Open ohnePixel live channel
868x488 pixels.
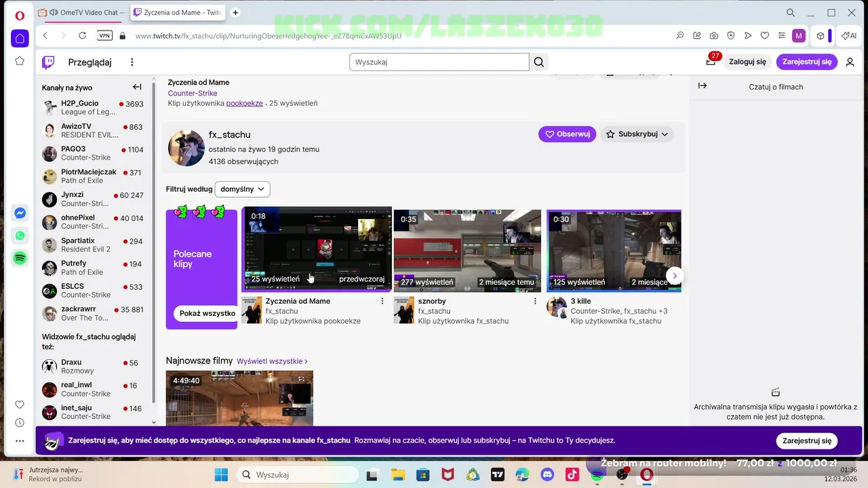[x=93, y=222]
